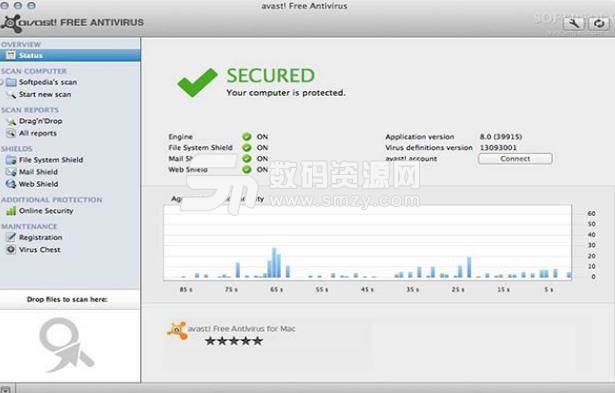Click the SECURED heading text
The height and width of the screenshot is (393, 615).
pyautogui.click(x=271, y=75)
